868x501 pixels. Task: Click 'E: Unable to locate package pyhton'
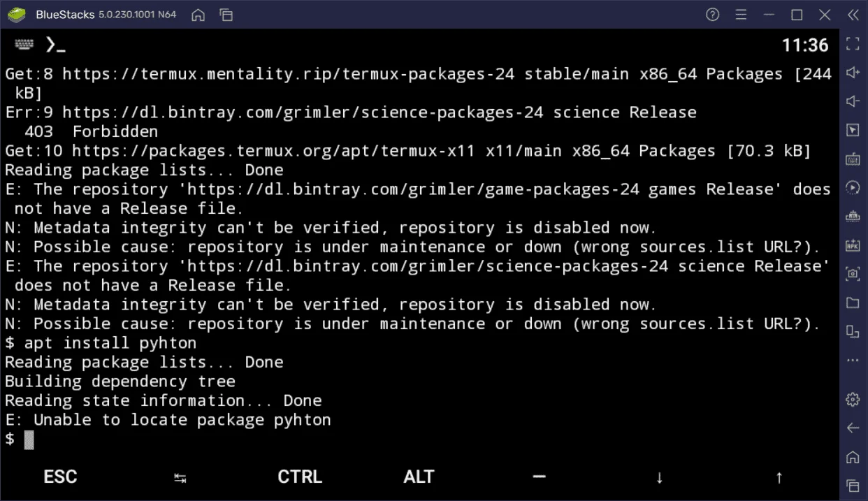(x=168, y=420)
